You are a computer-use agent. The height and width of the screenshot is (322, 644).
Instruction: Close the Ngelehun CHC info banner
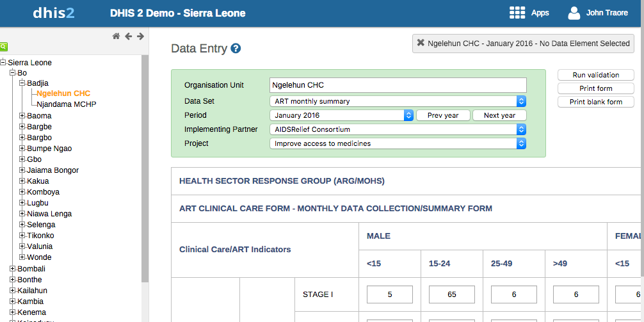[421, 44]
